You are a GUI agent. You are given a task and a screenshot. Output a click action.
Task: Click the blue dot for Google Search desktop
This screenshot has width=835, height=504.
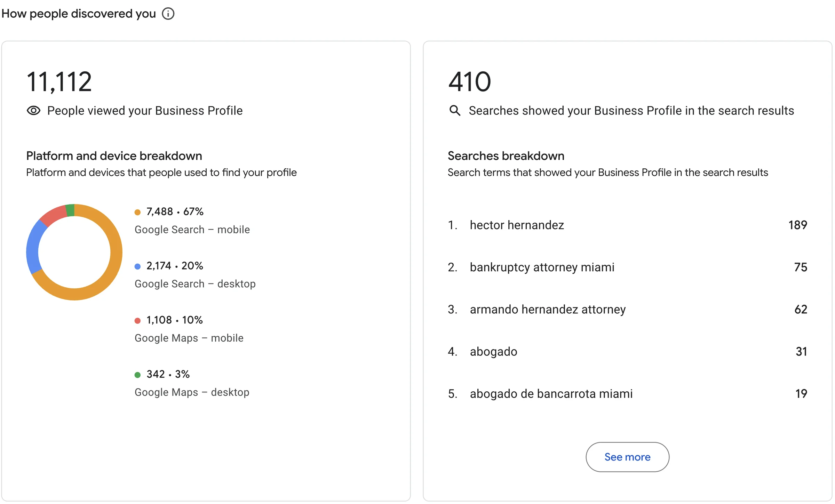tap(137, 266)
